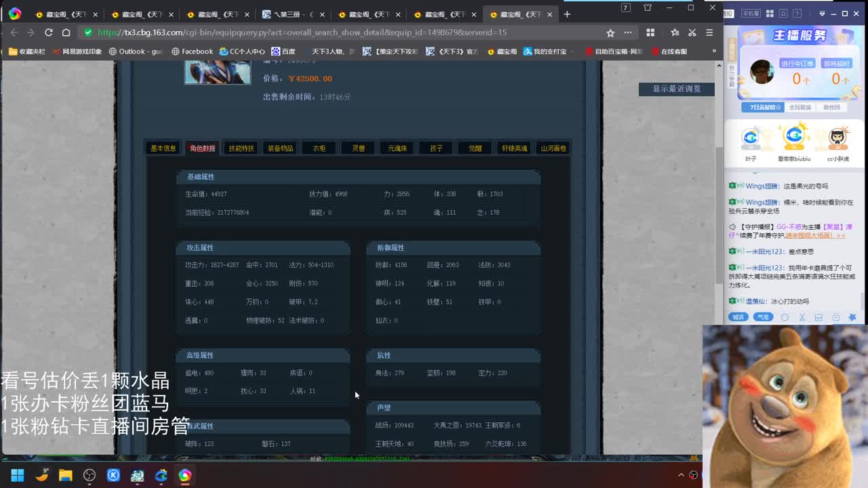
Task: Click the image upload icon in chat
Action: [x=818, y=317]
